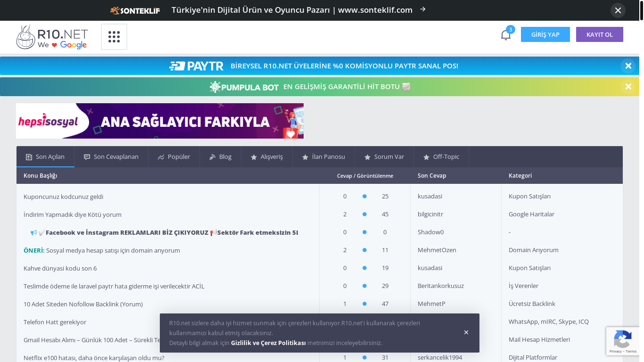Open the www.sonteklif.com headline link
Viewport: 644px width, 362px height.
coord(292,10)
